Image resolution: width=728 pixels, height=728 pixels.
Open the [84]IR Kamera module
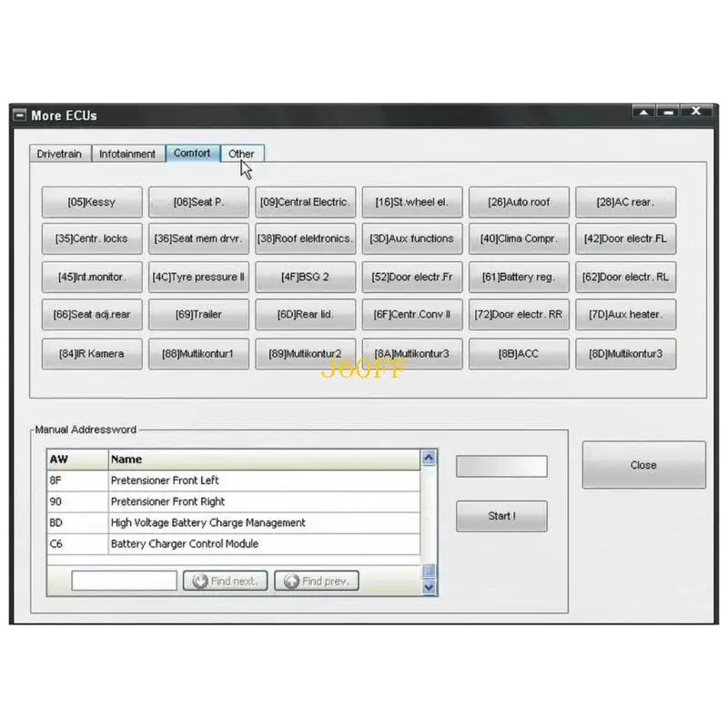[91, 353]
